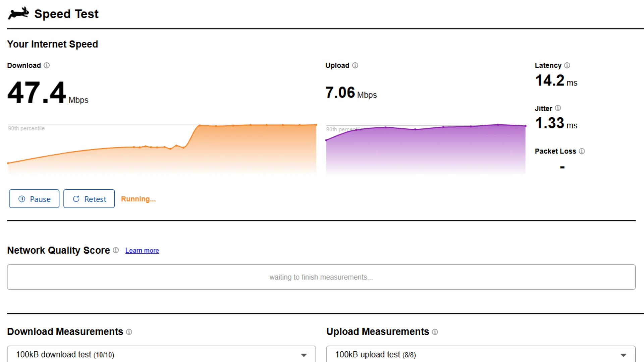
Task: Expand the 100kB upload test dropdown
Action: coord(481,354)
